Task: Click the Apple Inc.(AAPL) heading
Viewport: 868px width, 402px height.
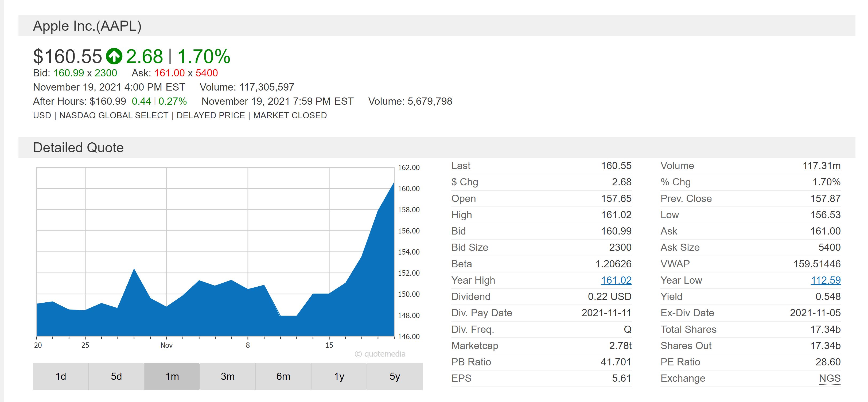Action: click(x=87, y=26)
